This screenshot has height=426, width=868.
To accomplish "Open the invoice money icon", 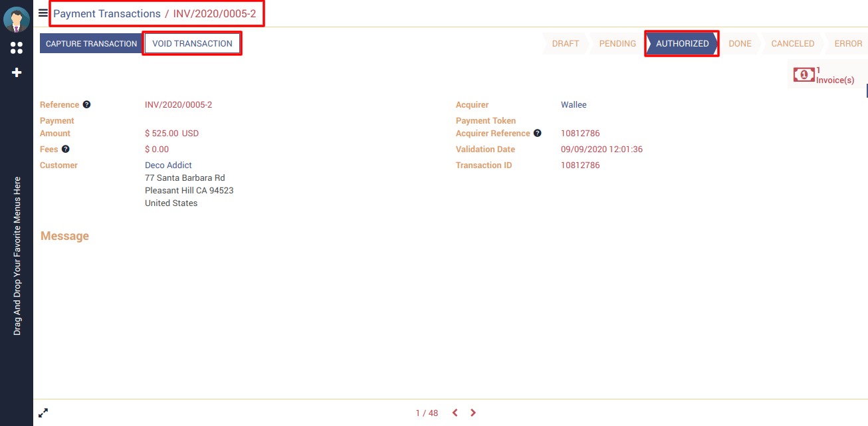I will click(x=804, y=75).
